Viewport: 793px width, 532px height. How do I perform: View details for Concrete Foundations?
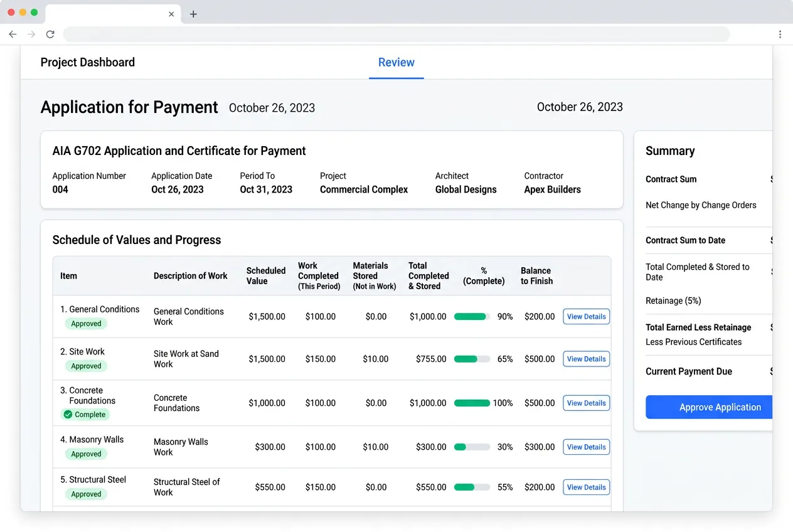pyautogui.click(x=586, y=403)
